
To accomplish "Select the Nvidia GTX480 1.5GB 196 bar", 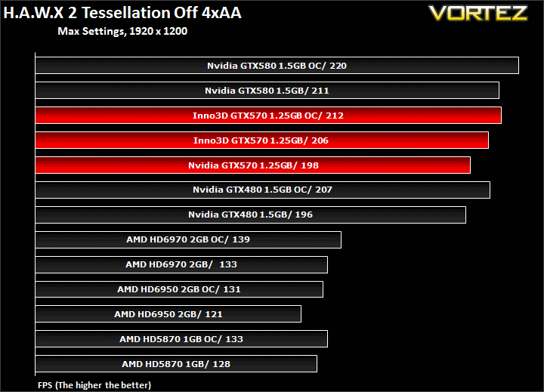I will (x=251, y=215).
